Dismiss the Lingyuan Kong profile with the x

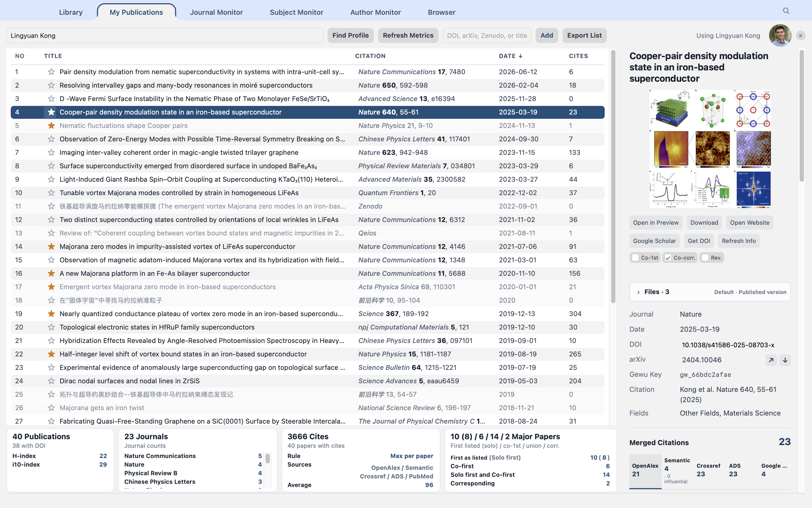point(801,35)
